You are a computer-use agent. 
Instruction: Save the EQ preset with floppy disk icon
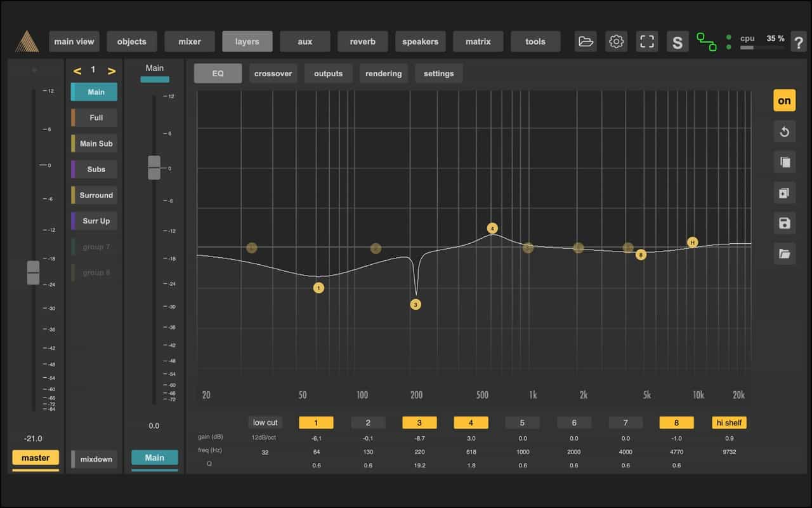coord(785,224)
